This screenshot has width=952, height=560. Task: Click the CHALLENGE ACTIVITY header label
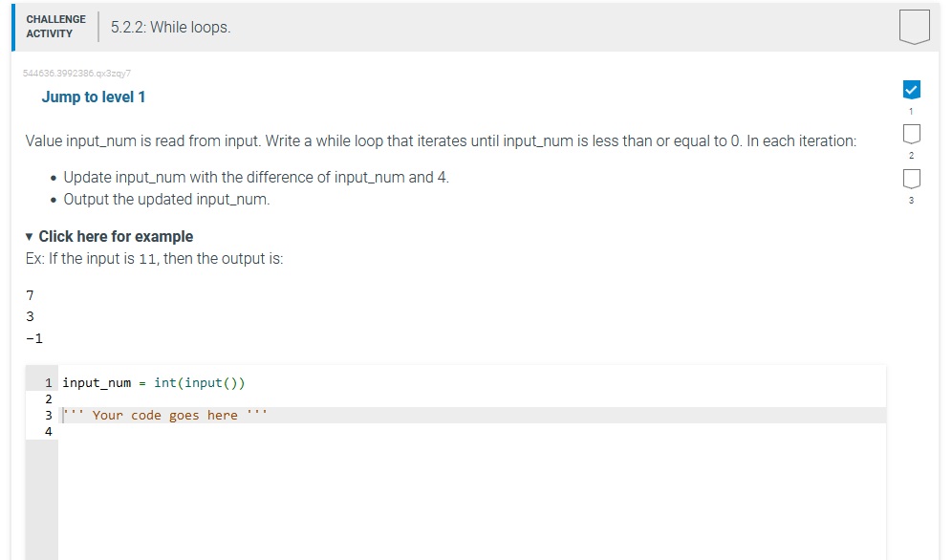[55, 27]
